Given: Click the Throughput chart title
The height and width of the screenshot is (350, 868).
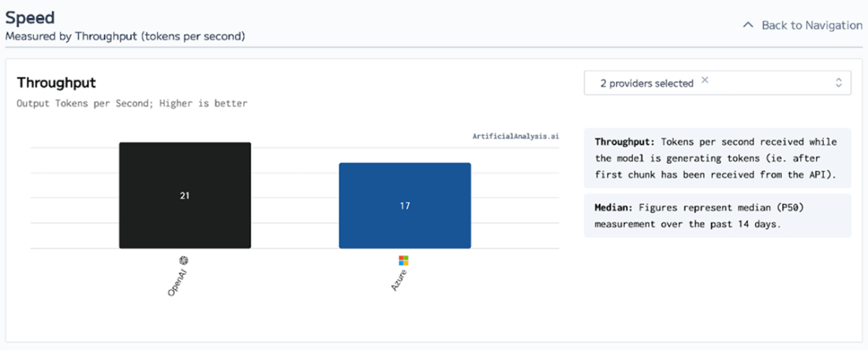Looking at the screenshot, I should click(56, 82).
